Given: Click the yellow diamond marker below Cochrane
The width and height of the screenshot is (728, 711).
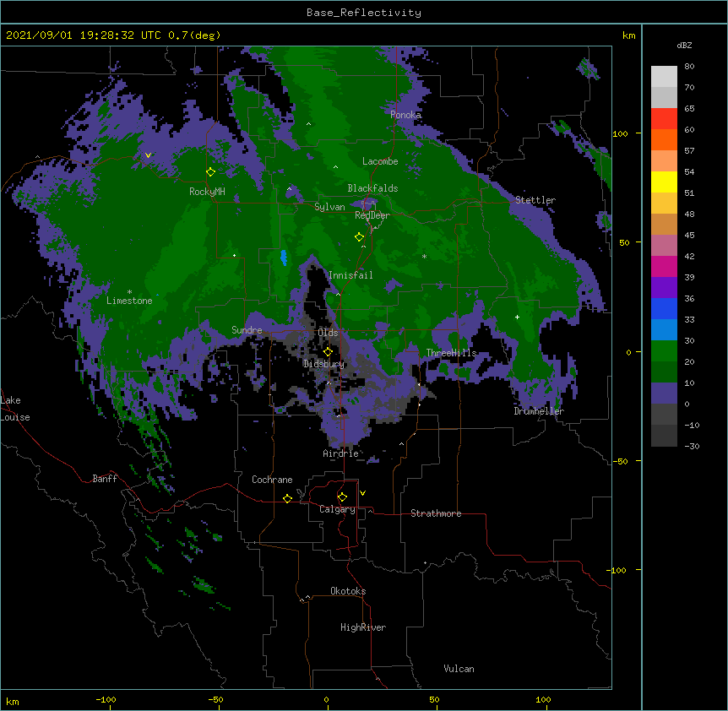Looking at the screenshot, I should [287, 498].
